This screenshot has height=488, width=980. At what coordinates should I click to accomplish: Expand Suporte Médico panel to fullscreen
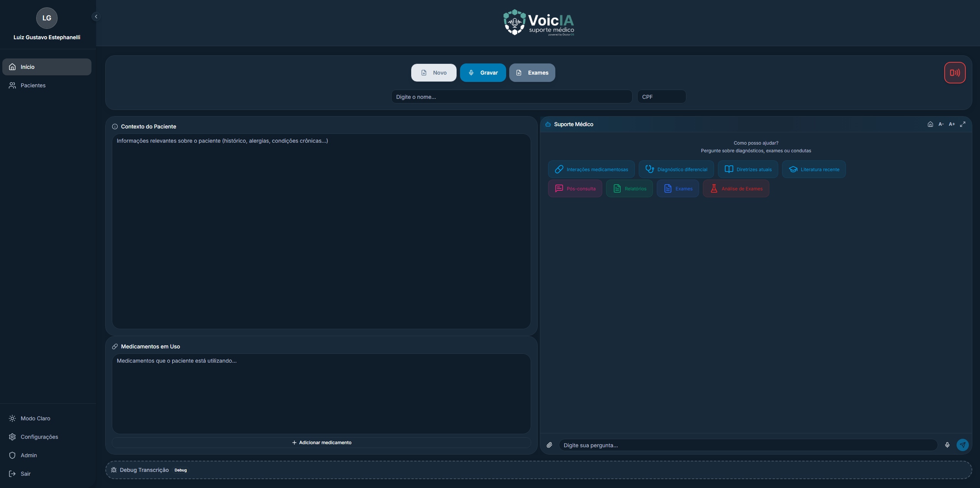pyautogui.click(x=963, y=124)
